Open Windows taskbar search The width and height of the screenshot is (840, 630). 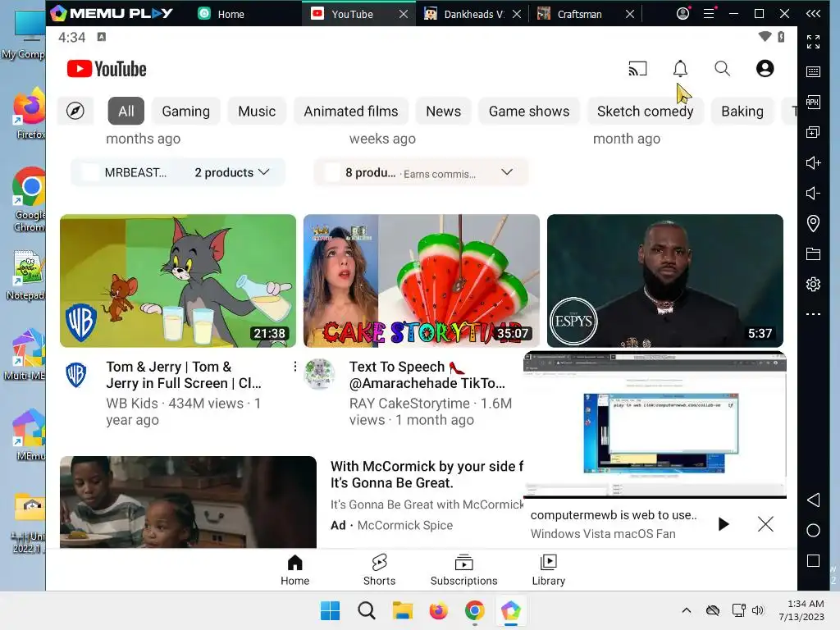(x=367, y=610)
